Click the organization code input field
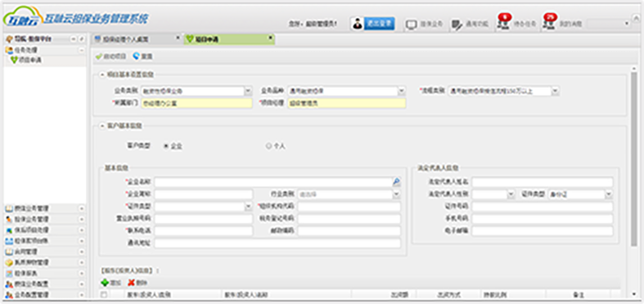The image size is (644, 304). click(349, 206)
